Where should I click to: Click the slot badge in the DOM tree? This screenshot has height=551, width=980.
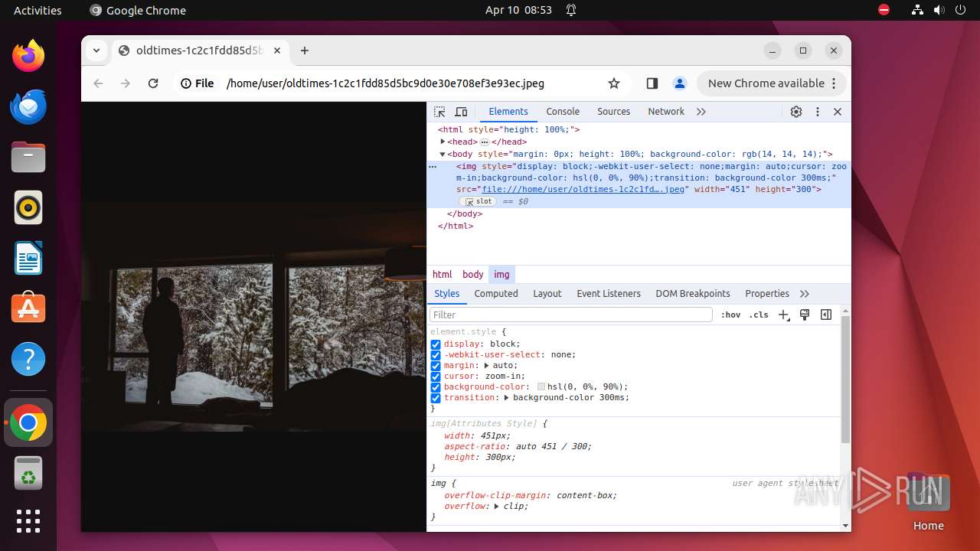click(x=479, y=202)
